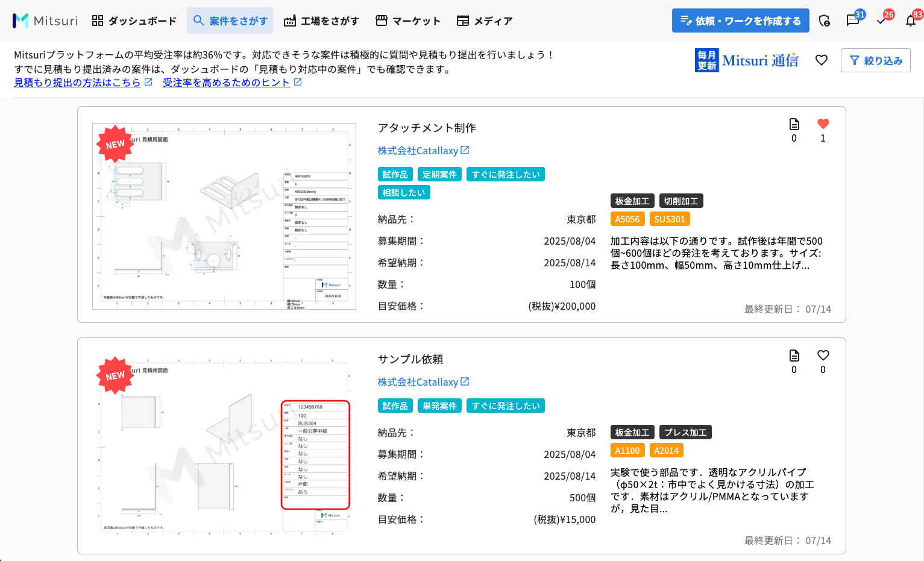Click 依頼・ワークを作成する button
The height and width of the screenshot is (561, 924).
741,20
